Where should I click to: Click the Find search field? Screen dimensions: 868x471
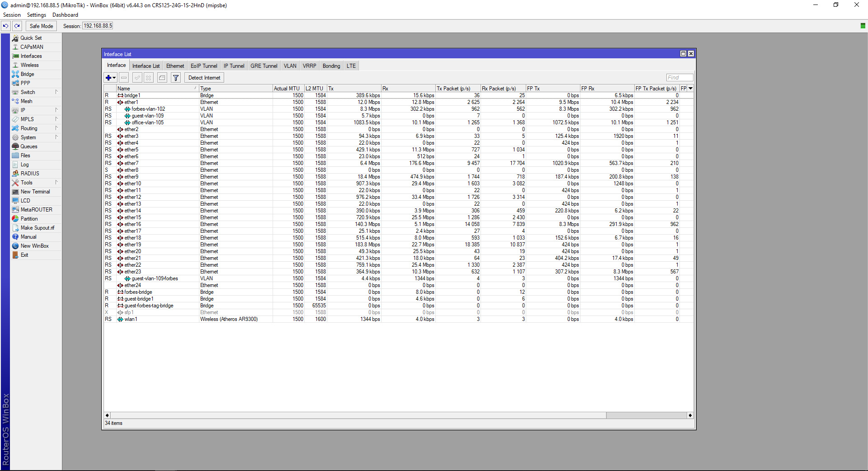tap(679, 78)
